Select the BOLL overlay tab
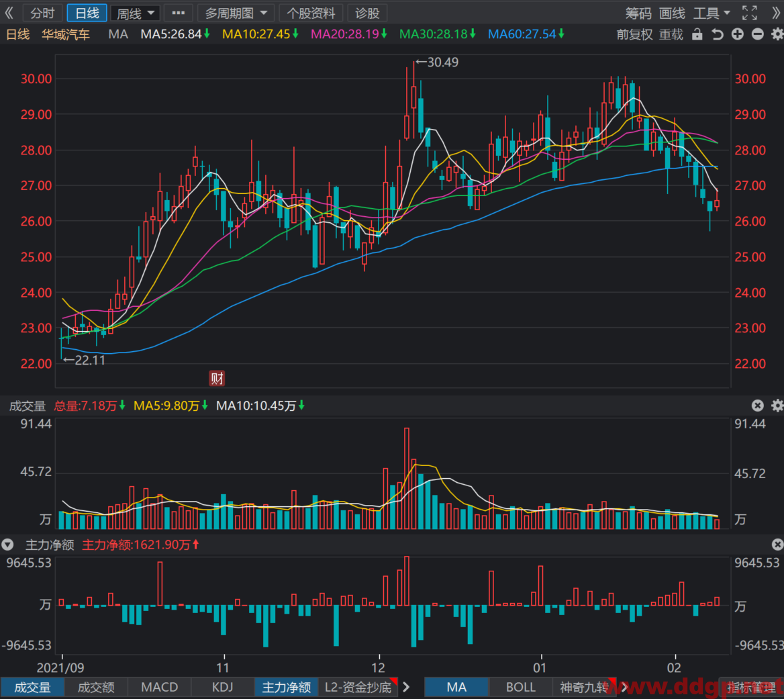Image resolution: width=784 pixels, height=699 pixels. pos(520,688)
